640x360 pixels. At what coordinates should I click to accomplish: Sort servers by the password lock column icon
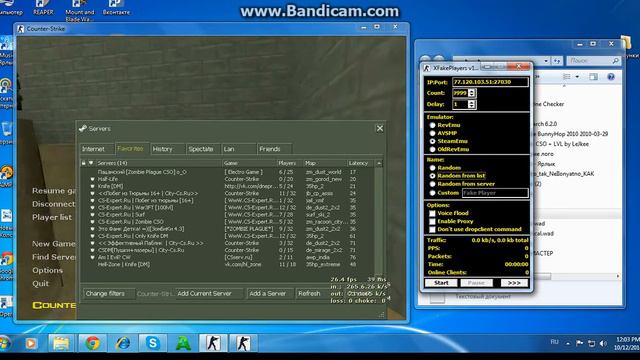click(x=84, y=163)
